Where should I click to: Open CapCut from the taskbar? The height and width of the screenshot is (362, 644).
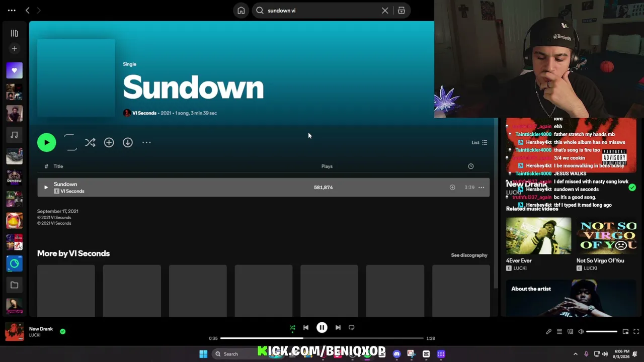click(x=426, y=354)
